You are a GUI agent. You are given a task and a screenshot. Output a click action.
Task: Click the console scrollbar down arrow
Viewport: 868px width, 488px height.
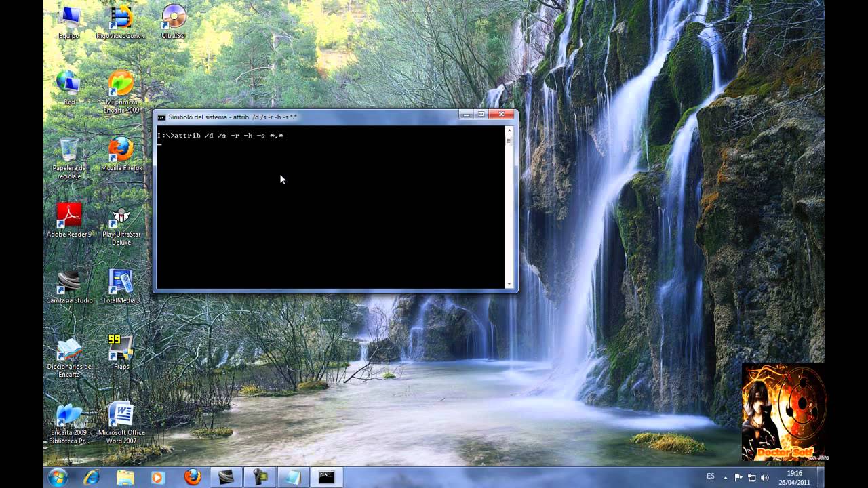(509, 284)
